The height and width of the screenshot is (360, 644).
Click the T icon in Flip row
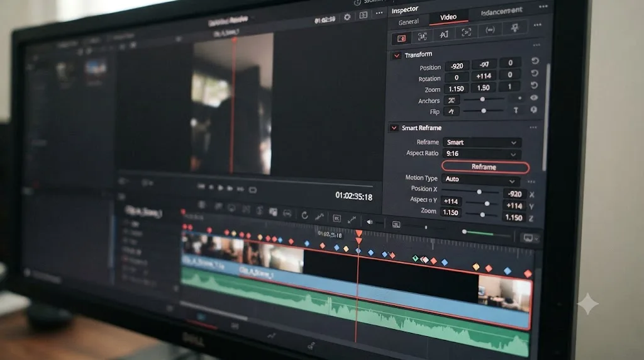(516, 110)
